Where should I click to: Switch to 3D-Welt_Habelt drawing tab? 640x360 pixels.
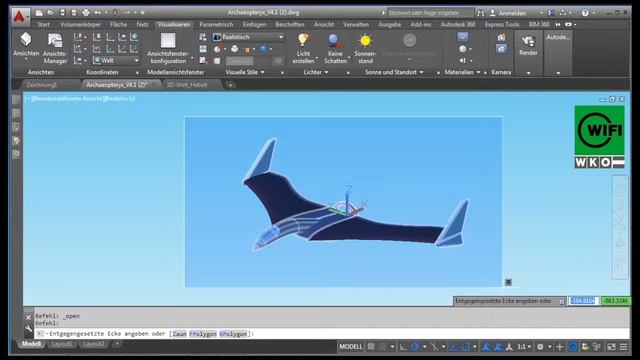(187, 85)
